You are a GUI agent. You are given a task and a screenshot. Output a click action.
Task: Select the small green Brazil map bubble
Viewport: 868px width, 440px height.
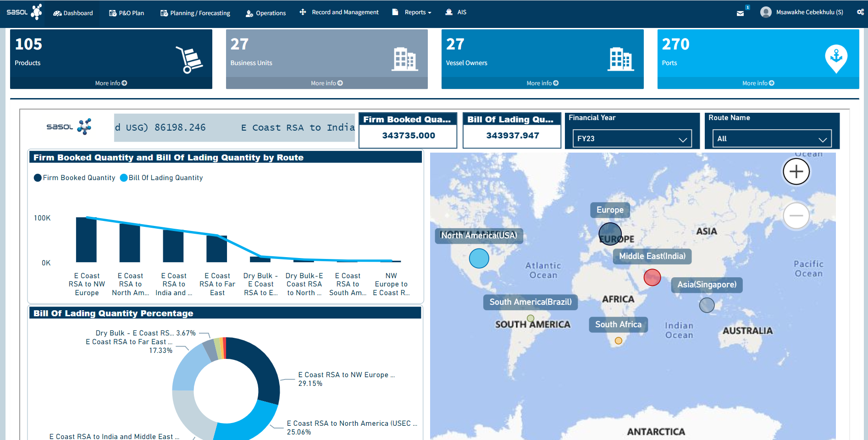click(531, 318)
